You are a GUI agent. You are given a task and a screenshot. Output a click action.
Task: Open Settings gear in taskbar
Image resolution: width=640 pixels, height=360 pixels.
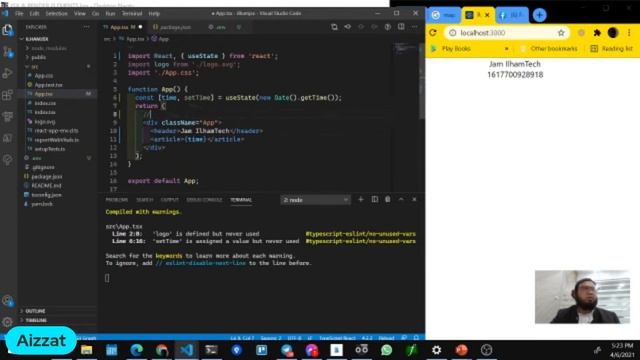tap(436, 350)
